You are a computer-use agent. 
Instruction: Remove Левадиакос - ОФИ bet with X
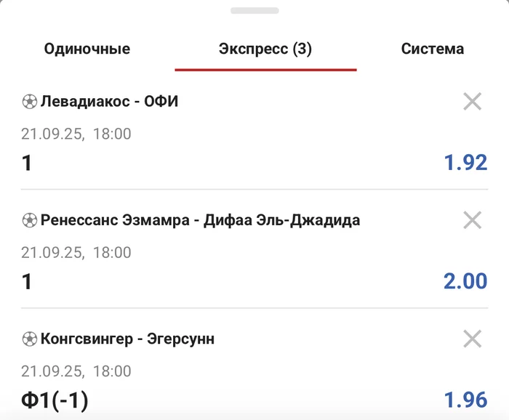click(x=473, y=102)
